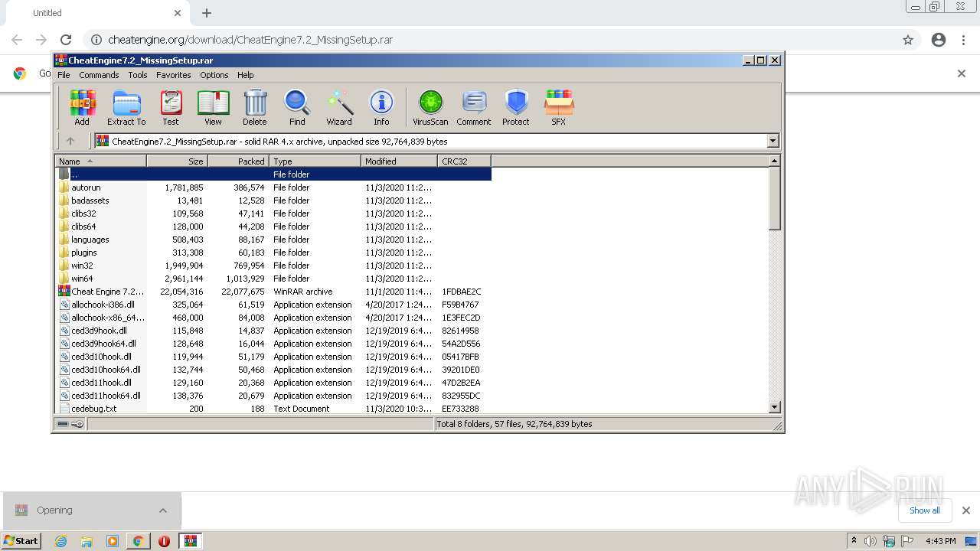Show hidden system tray icons
980x551 pixels.
click(854, 540)
